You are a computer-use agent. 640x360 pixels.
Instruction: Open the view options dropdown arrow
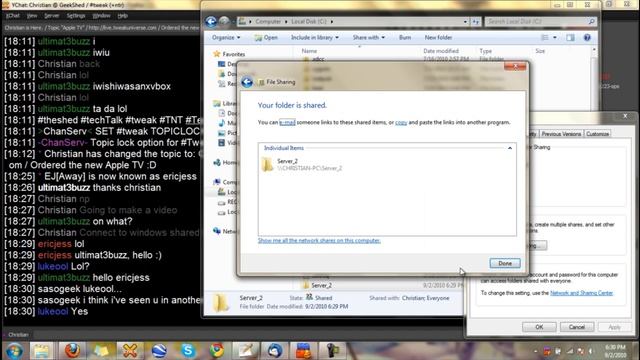click(555, 38)
